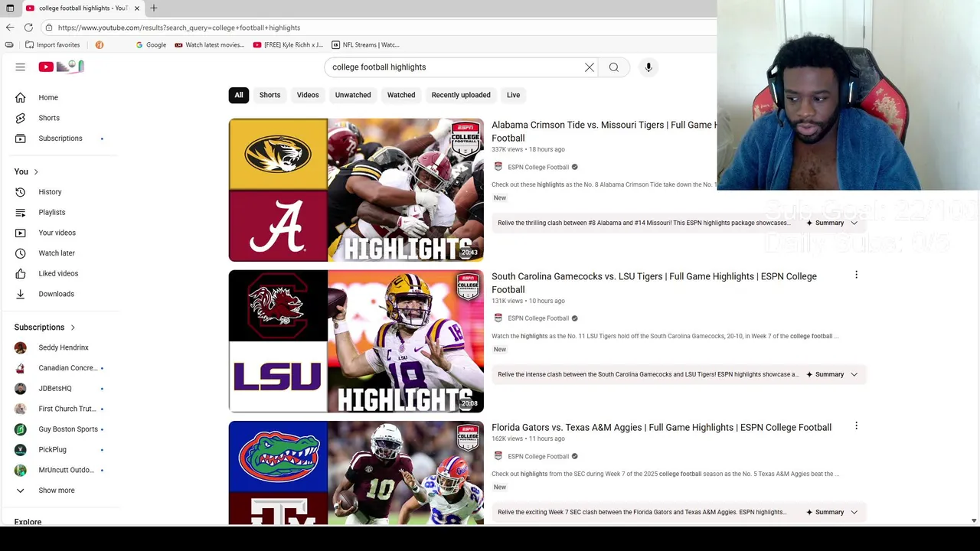Image resolution: width=980 pixels, height=551 pixels.
Task: Open ESPN College Football channel under Alabama video
Action: tap(538, 168)
